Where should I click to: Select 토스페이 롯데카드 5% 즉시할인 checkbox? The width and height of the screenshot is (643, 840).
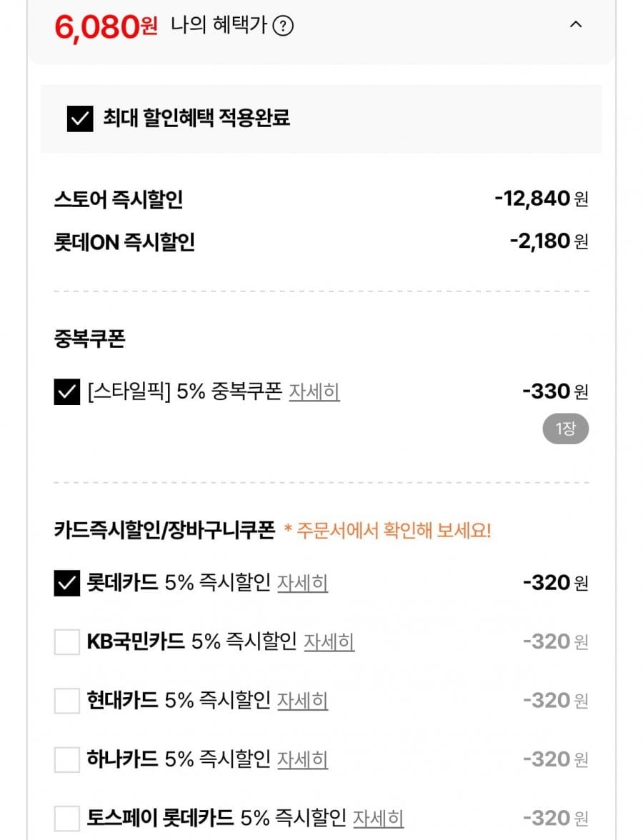point(67,818)
